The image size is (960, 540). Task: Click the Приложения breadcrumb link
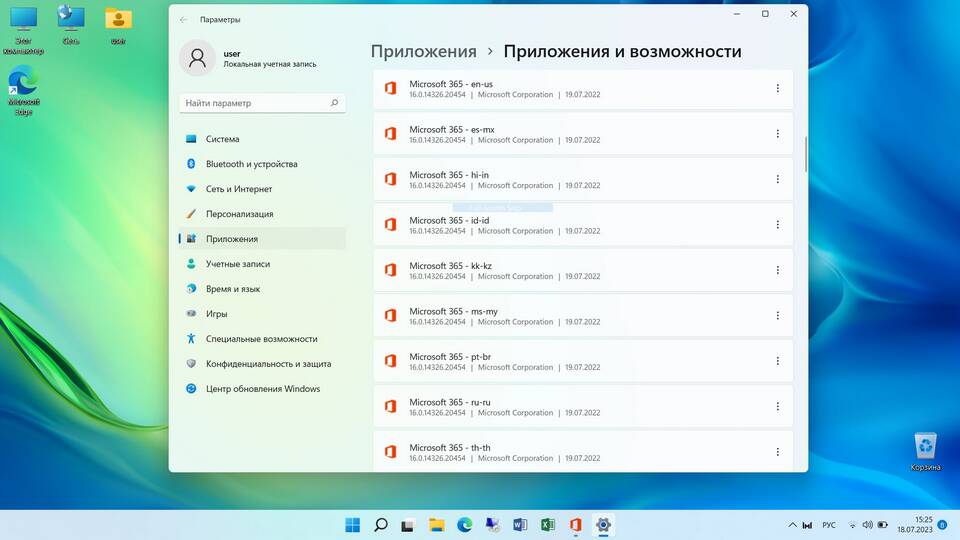point(424,51)
